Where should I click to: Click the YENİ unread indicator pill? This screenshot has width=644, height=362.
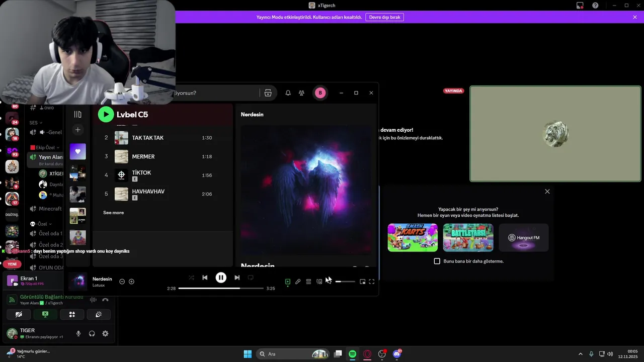pos(12,264)
